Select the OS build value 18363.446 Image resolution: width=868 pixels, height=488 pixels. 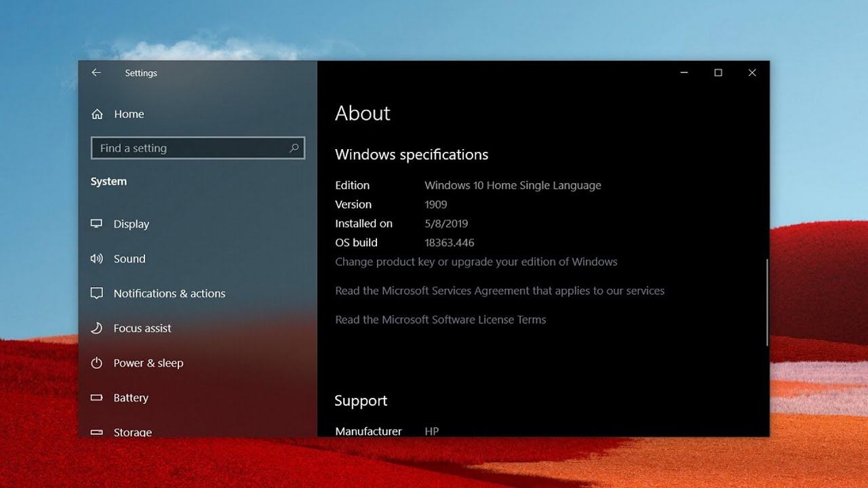pos(450,242)
